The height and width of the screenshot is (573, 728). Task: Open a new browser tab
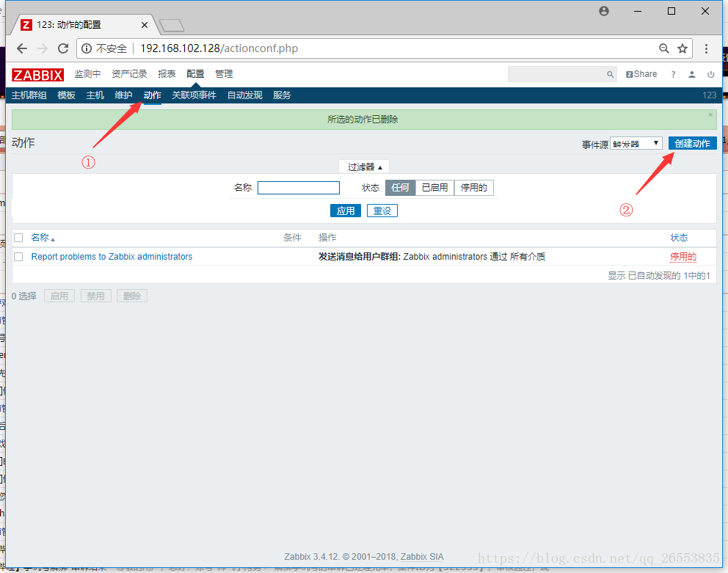click(171, 25)
